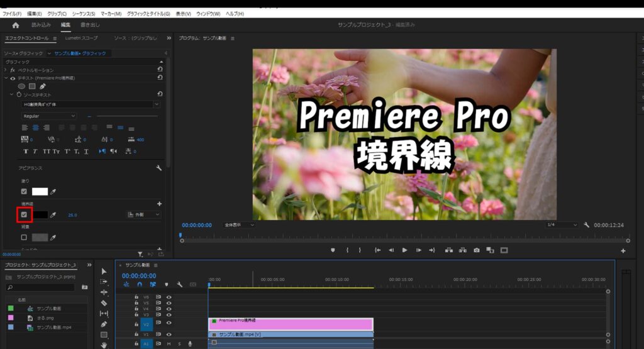Screen dimensions: 644x349
Task: Collapse the source text section
Action: point(11,94)
